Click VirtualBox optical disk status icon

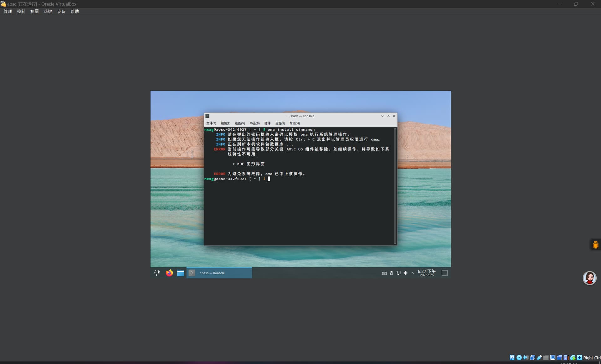coord(519,357)
